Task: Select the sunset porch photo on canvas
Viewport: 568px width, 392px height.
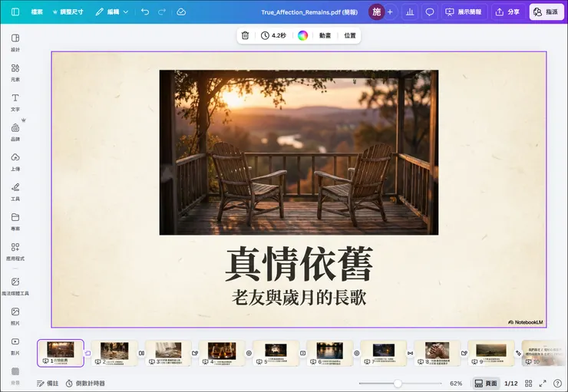Action: coord(299,153)
